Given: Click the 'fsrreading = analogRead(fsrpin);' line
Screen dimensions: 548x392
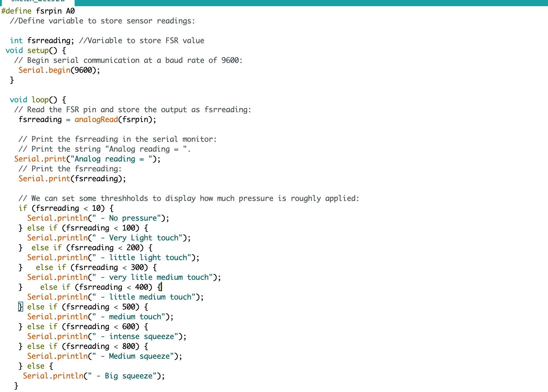Looking at the screenshot, I should (88, 120).
